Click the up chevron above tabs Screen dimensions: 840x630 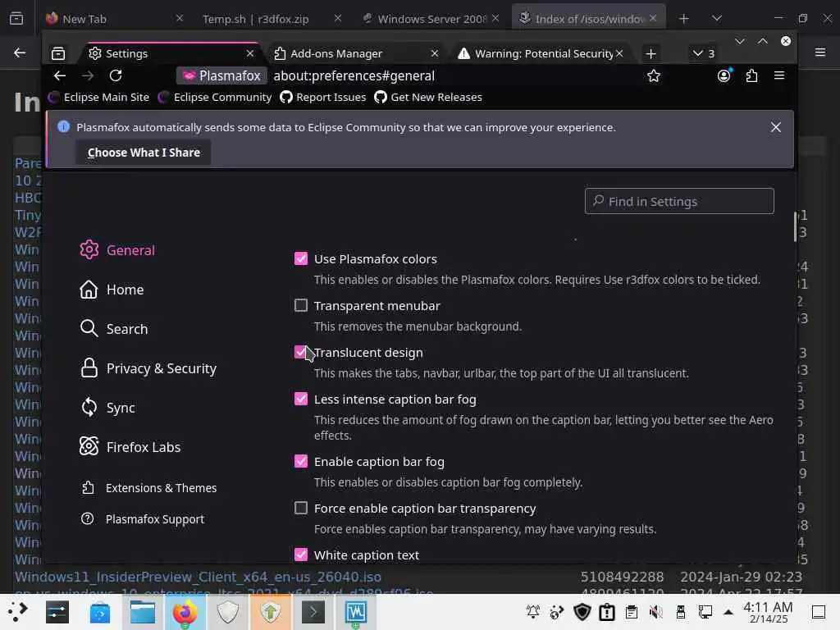click(x=763, y=41)
